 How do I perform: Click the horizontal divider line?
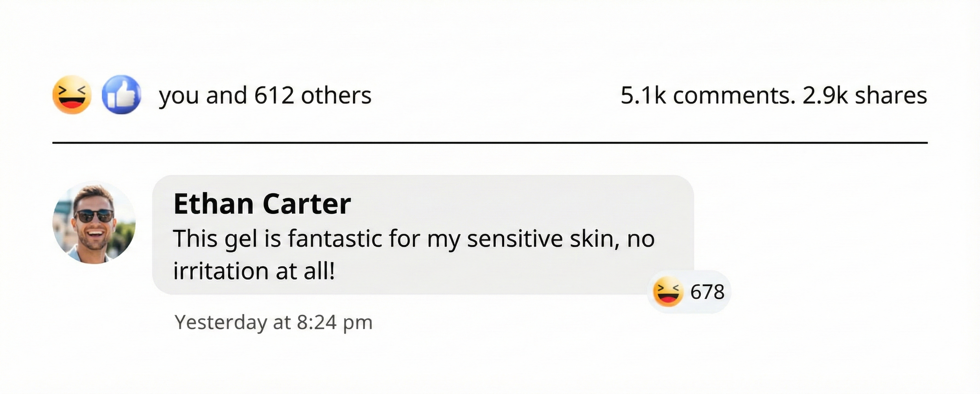(x=490, y=143)
